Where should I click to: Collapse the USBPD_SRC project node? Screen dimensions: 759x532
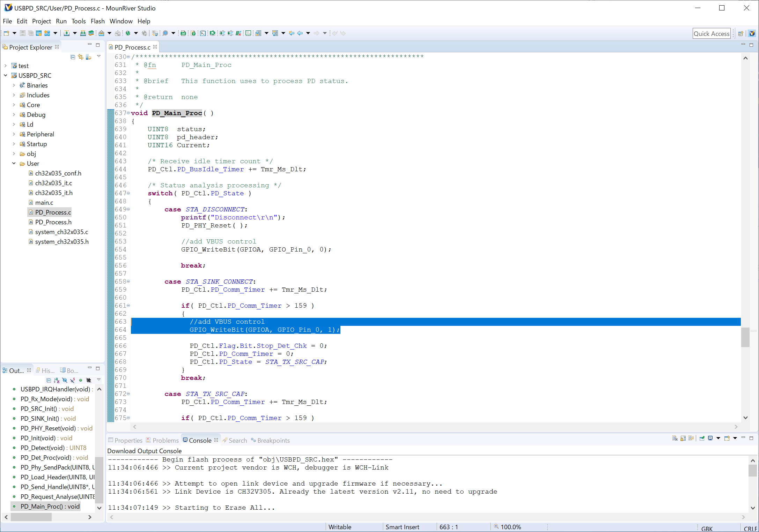[6, 75]
